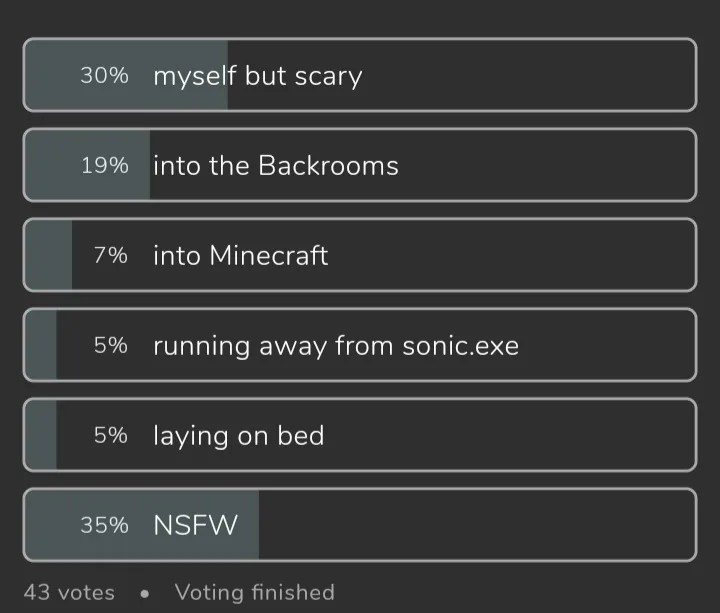Click empty area of the NSFW bar
Image resolution: width=720 pixels, height=613 pixels.
click(477, 525)
